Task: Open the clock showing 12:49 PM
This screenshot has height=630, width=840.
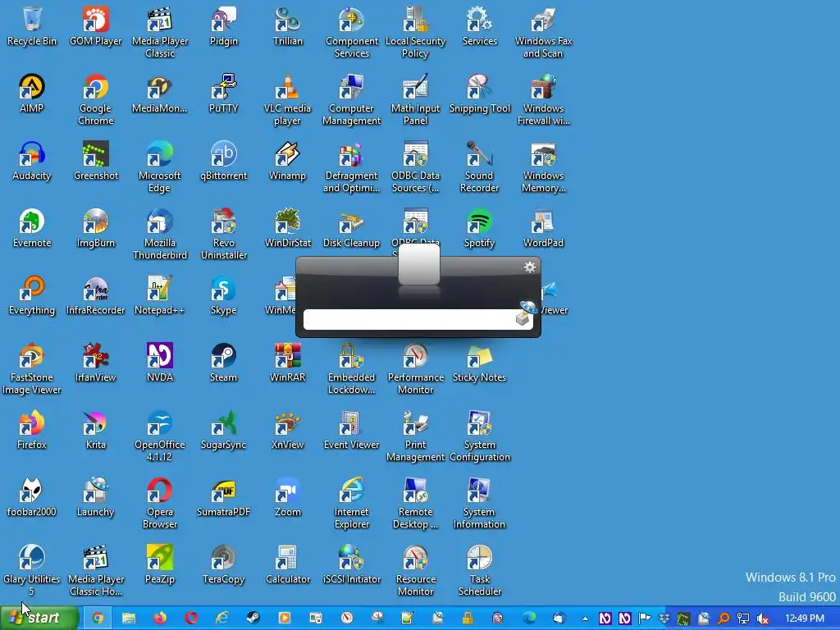Action: coord(804,619)
